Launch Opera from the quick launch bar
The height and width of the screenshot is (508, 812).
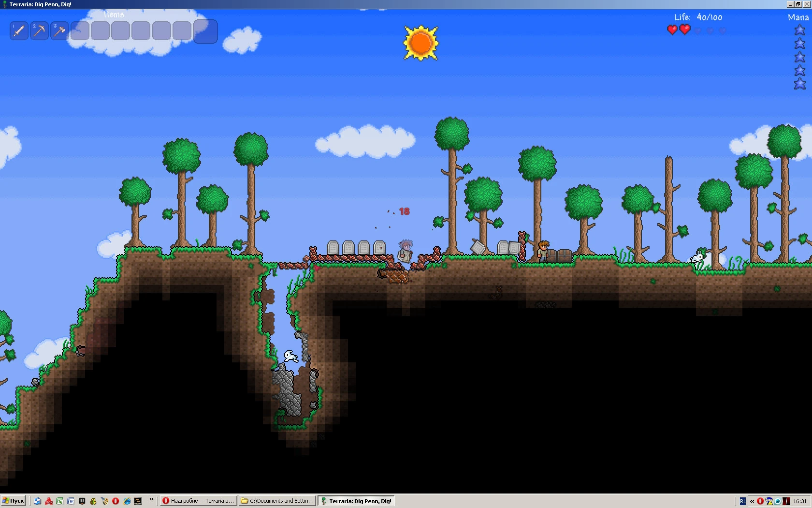(116, 501)
